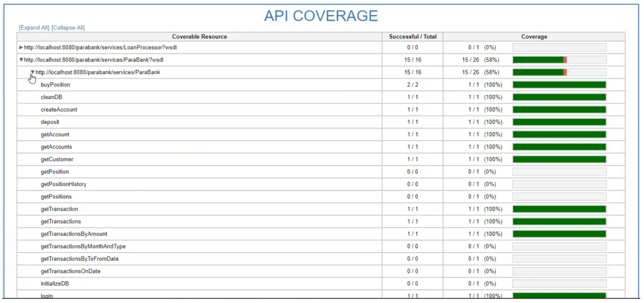Click the ParaBank?wsdl 58% coverage bar
The image size is (644, 303).
point(559,60)
